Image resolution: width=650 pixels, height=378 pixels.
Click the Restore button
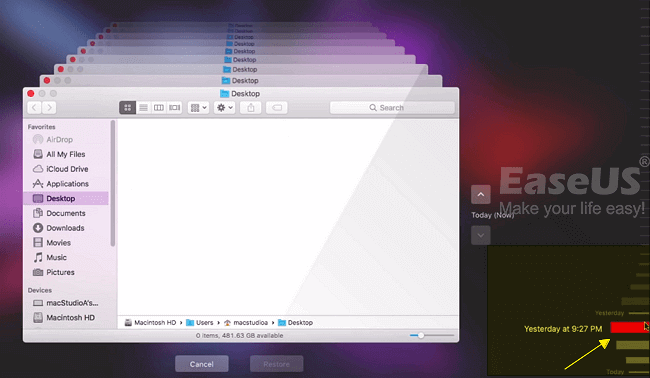point(276,364)
